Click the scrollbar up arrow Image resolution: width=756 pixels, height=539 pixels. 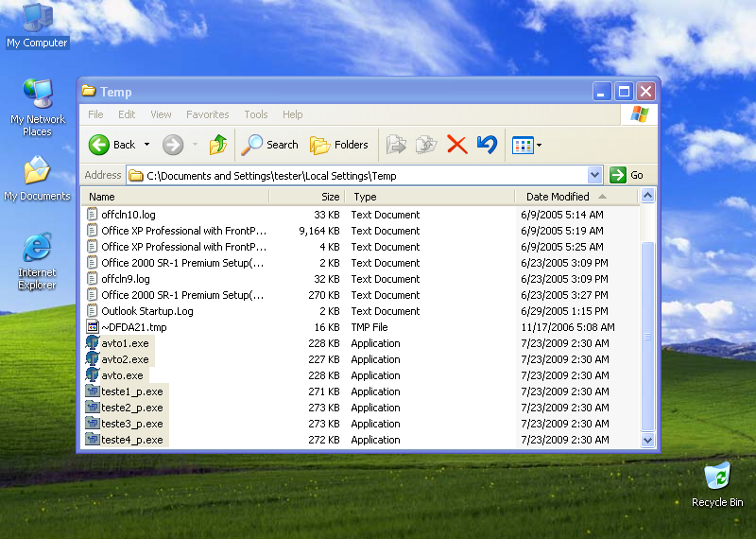[x=647, y=196]
